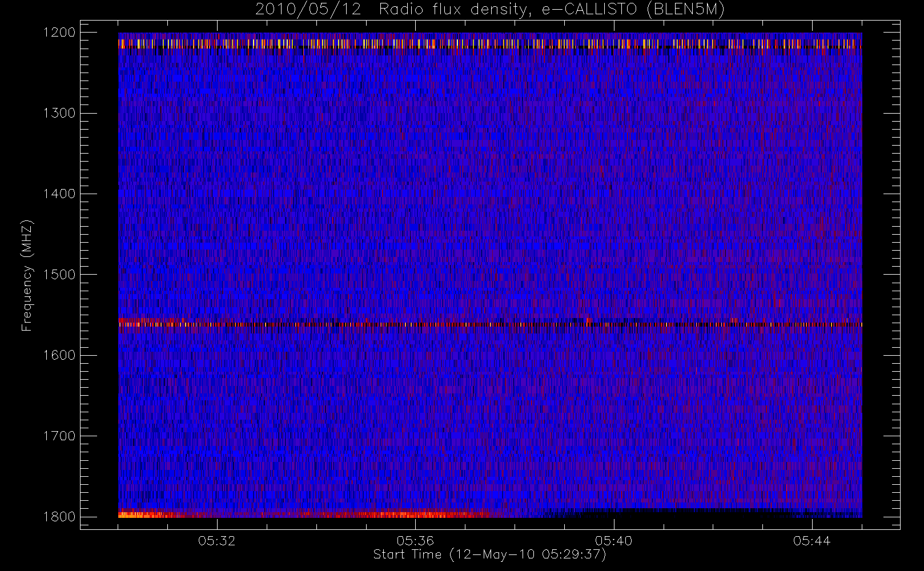924x571 pixels.
Task: Click the 'Frequency (MHz)' axis label
Action: (26, 275)
